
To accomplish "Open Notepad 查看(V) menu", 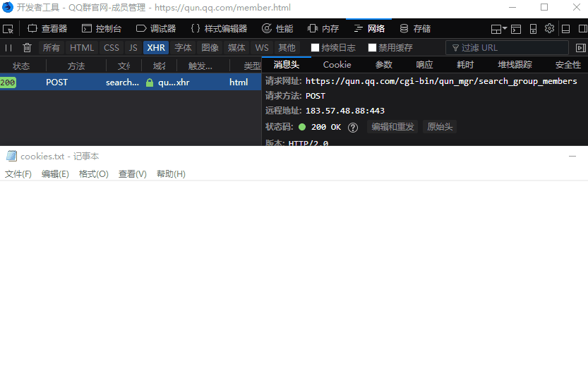I will [133, 174].
